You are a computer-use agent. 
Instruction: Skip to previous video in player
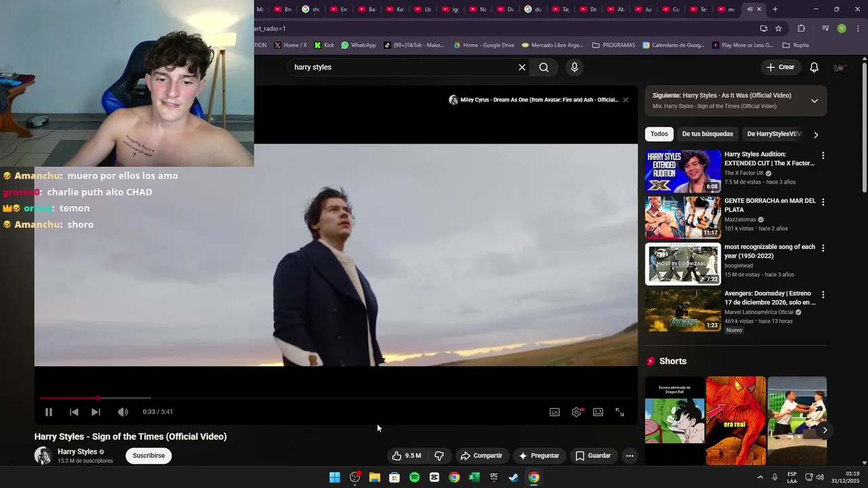click(74, 412)
